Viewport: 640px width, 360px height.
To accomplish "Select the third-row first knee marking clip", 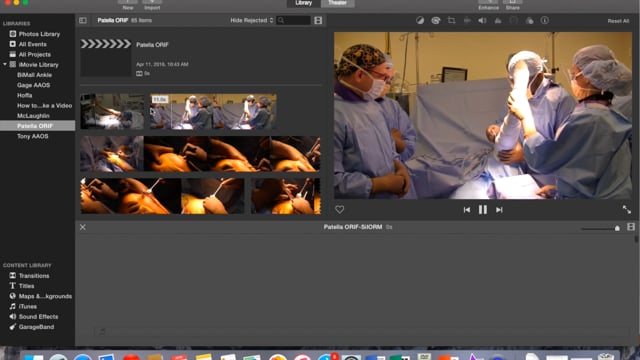I will coord(131,196).
